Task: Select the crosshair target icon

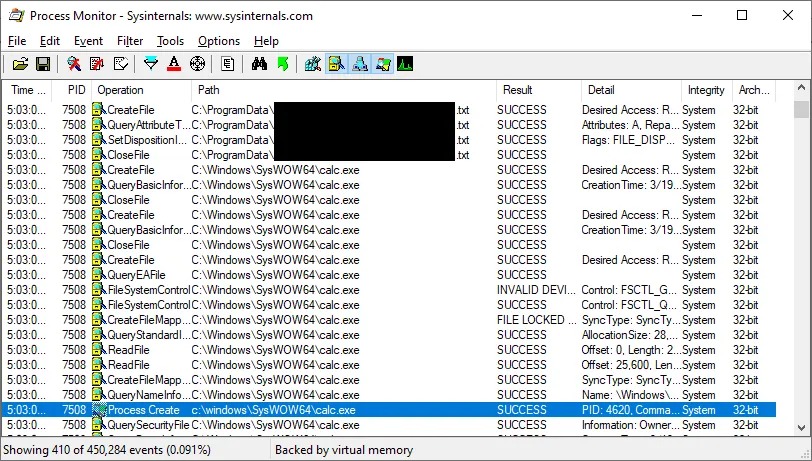Action: click(x=197, y=64)
